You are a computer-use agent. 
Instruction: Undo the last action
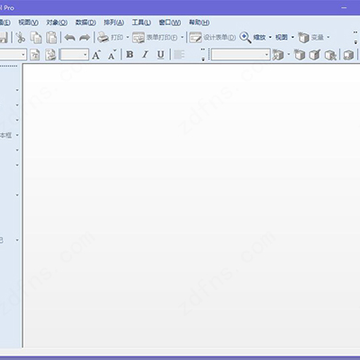70,37
